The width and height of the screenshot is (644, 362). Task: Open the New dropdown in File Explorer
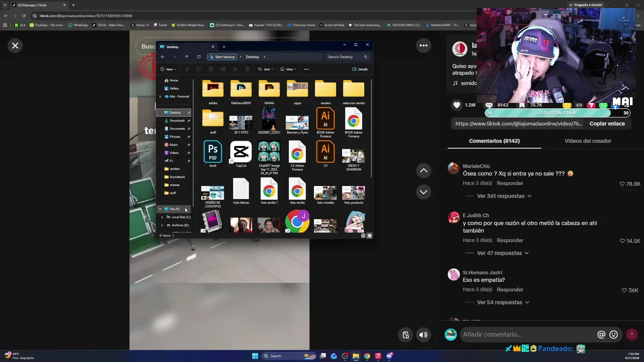coord(168,69)
